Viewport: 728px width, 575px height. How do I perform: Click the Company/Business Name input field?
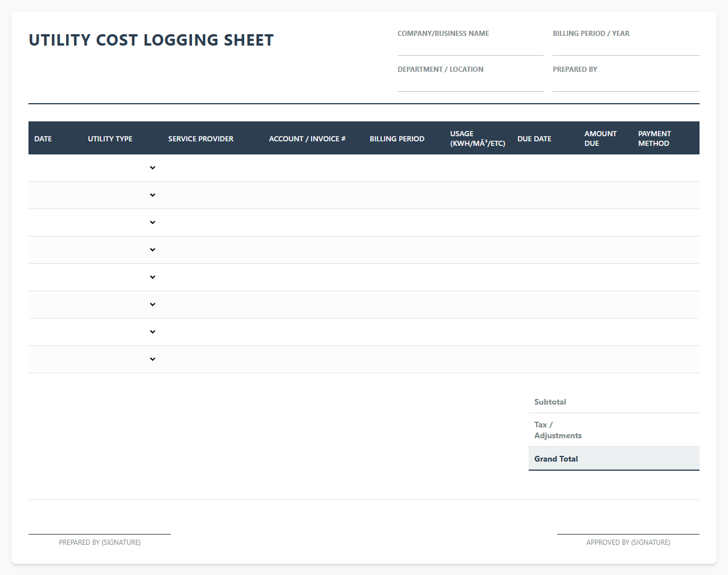coord(471,48)
